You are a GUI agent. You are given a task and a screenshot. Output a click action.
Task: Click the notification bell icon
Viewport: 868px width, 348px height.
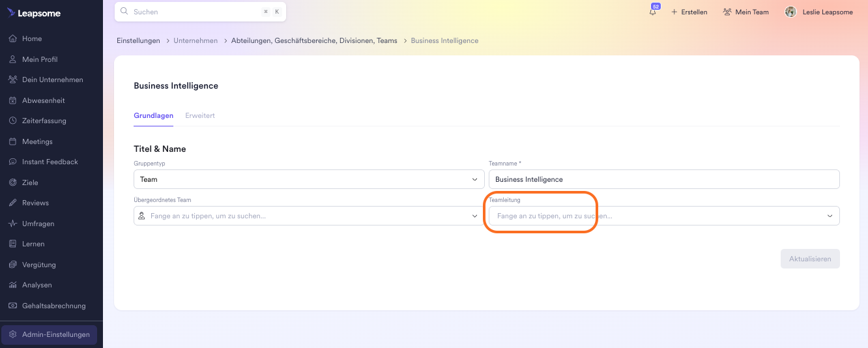pos(652,12)
